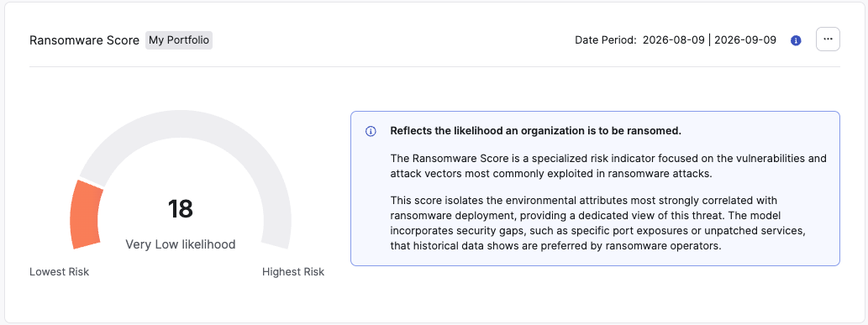
Task: Open the three-dot more options menu
Action: tap(828, 39)
